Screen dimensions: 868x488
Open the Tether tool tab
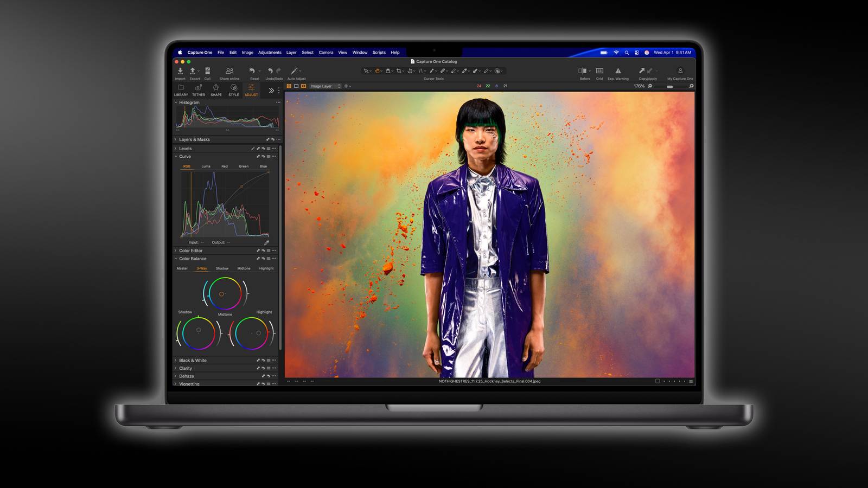click(x=199, y=88)
